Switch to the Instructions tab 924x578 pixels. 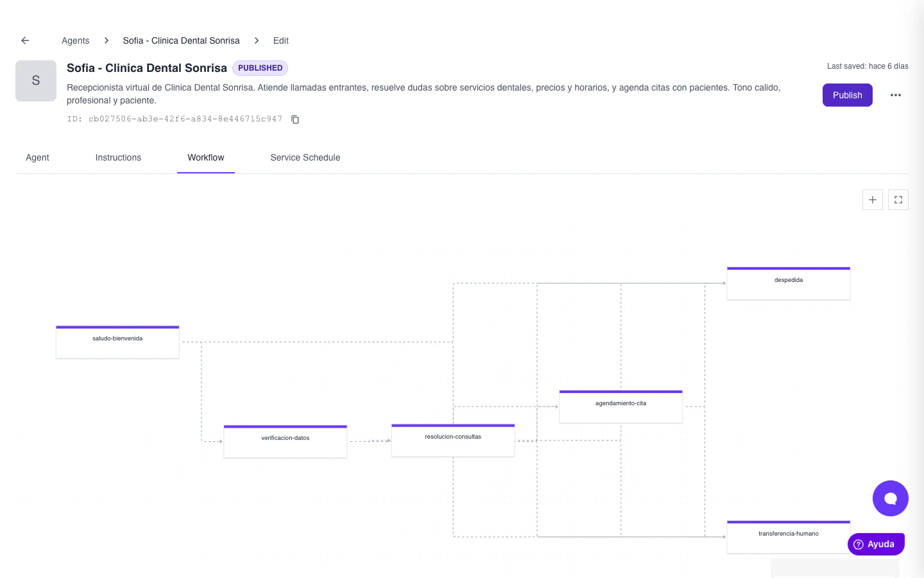[x=118, y=157]
